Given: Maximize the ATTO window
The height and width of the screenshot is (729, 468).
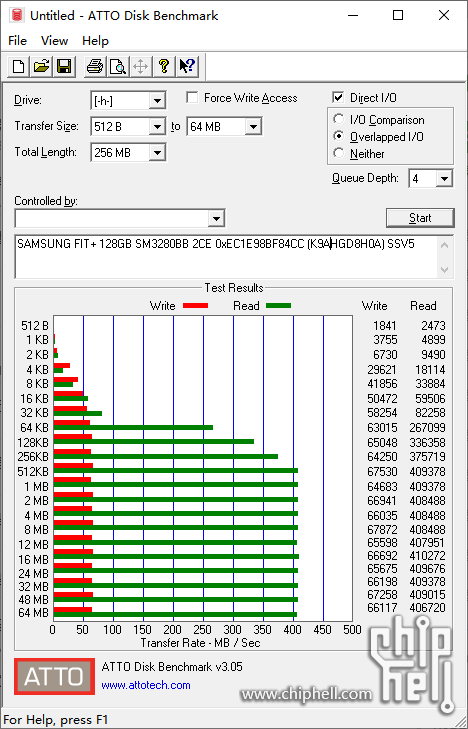Looking at the screenshot, I should pyautogui.click(x=398, y=15).
